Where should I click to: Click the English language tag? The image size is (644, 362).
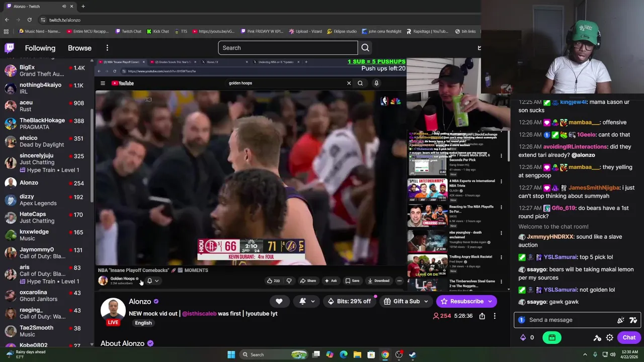[x=143, y=323]
